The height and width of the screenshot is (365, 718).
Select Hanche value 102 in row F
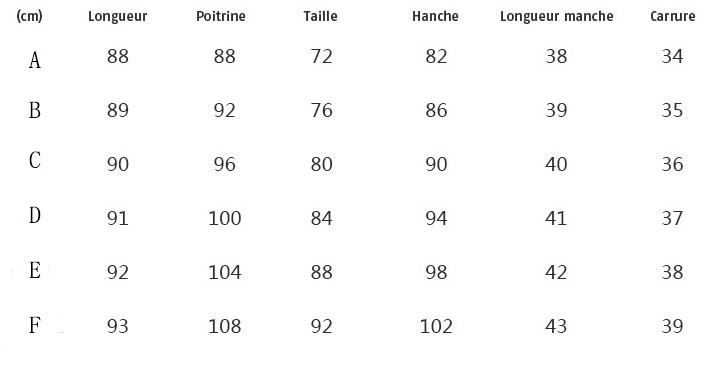[x=436, y=326]
